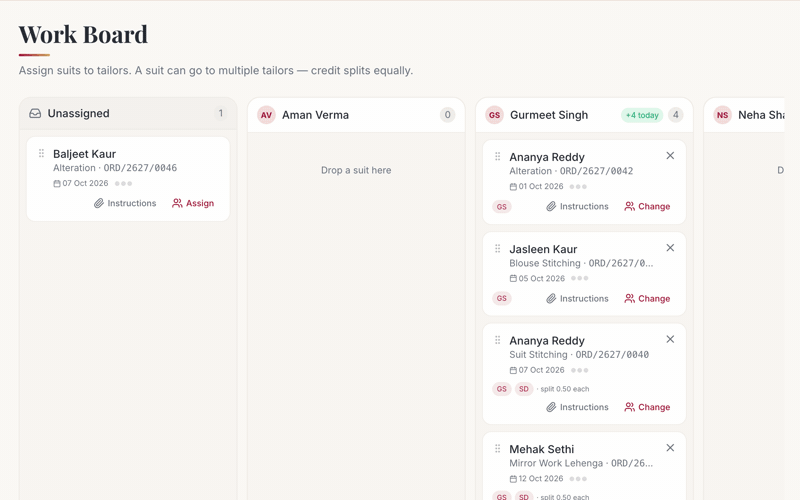Click the Unassigned inbox icon
Screen dimensions: 800x500
[x=35, y=113]
